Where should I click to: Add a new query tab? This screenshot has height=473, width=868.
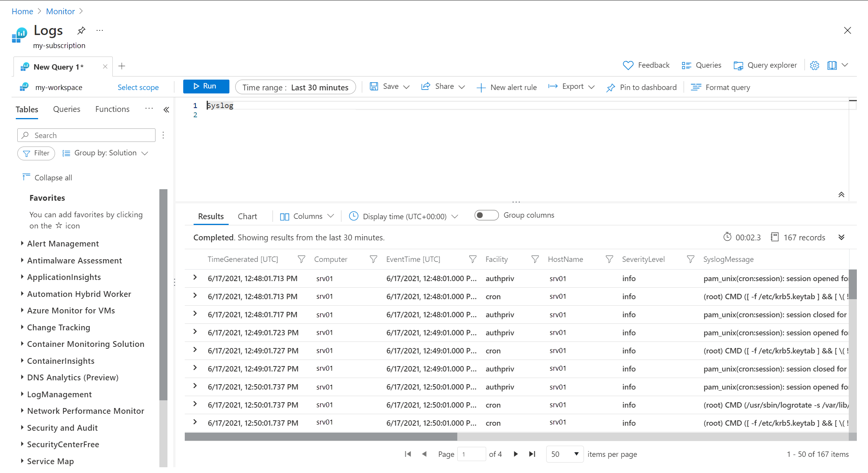122,66
